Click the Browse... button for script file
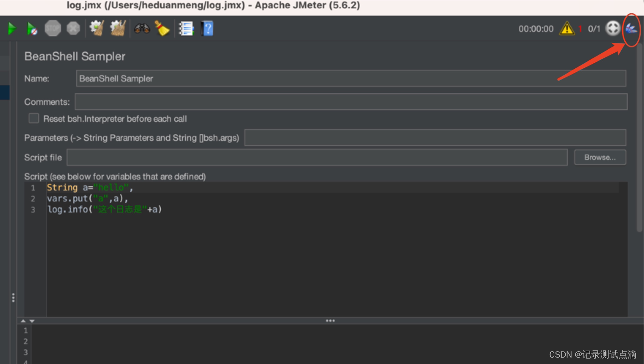The image size is (644, 364). [x=600, y=157]
